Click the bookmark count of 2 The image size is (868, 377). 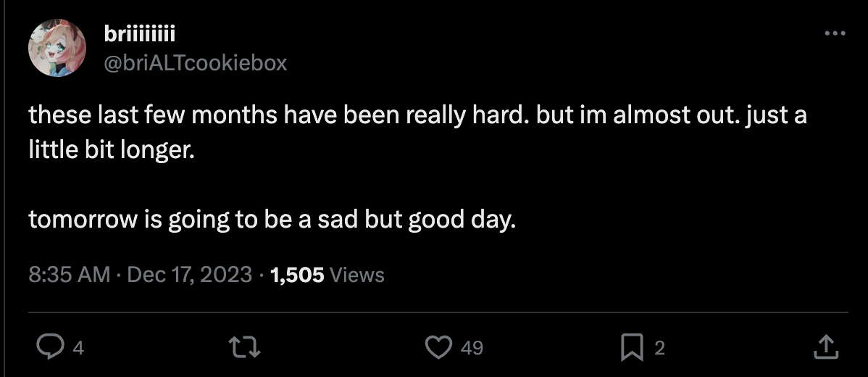(x=659, y=349)
